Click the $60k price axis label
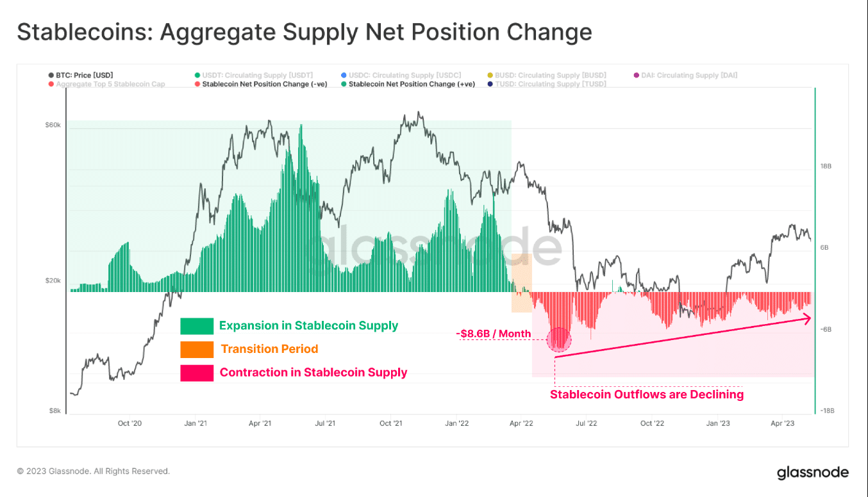The image size is (868, 497). point(53,125)
